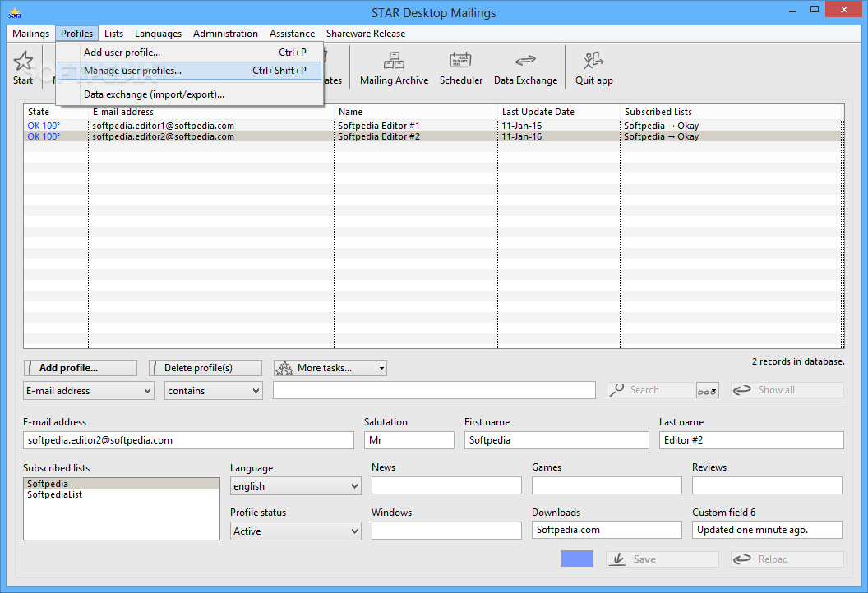Image resolution: width=868 pixels, height=593 pixels.
Task: Choose Data exchange (import/export)... menu entry
Action: [189, 94]
